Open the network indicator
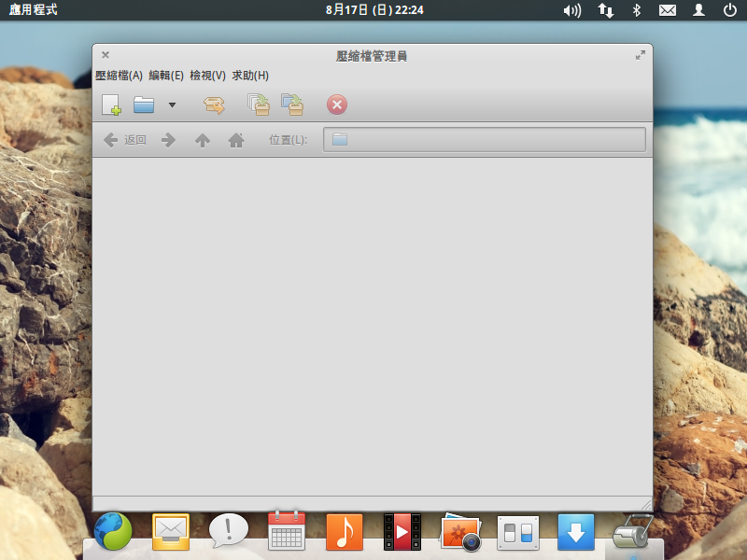The image size is (747, 560). pos(605,10)
